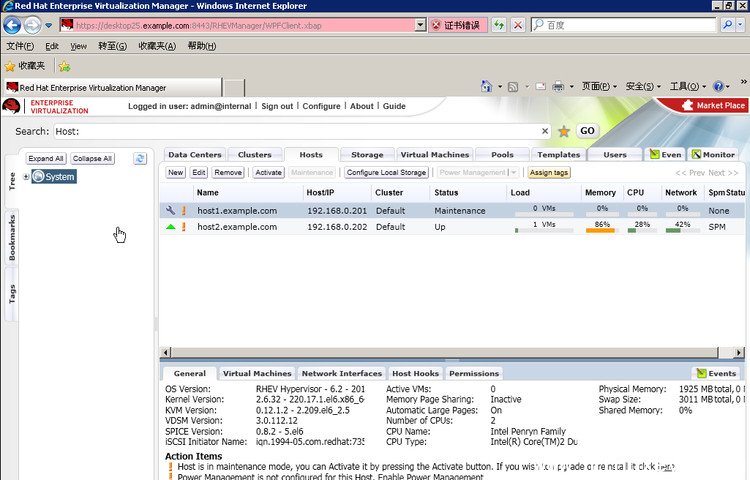Click the stop loading X icon

click(x=518, y=25)
